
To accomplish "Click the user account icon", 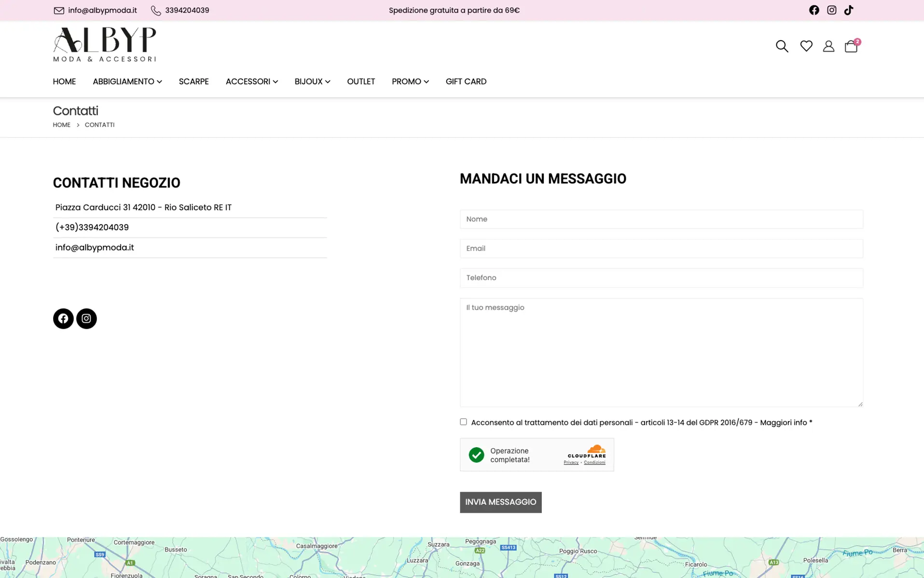I will 828,46.
